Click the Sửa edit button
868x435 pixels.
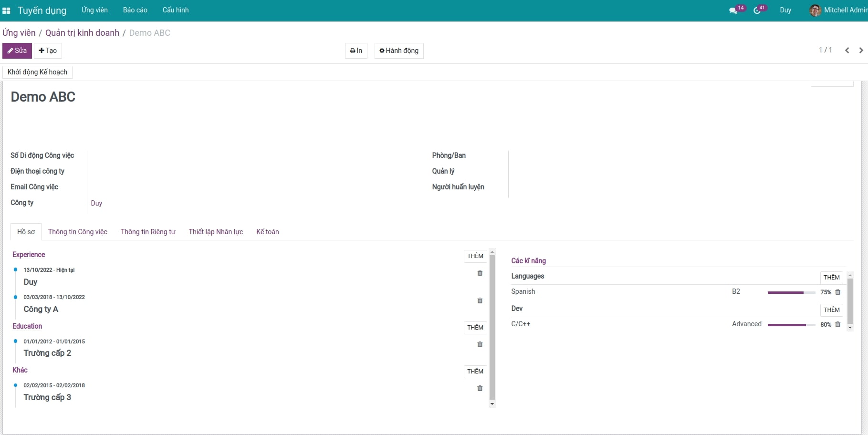tap(17, 51)
